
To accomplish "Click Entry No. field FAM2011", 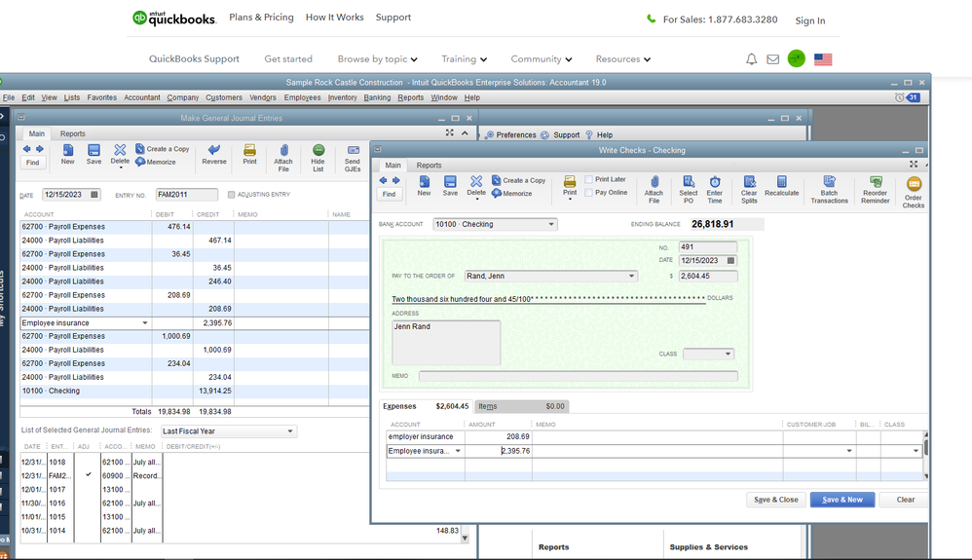I will coord(187,195).
